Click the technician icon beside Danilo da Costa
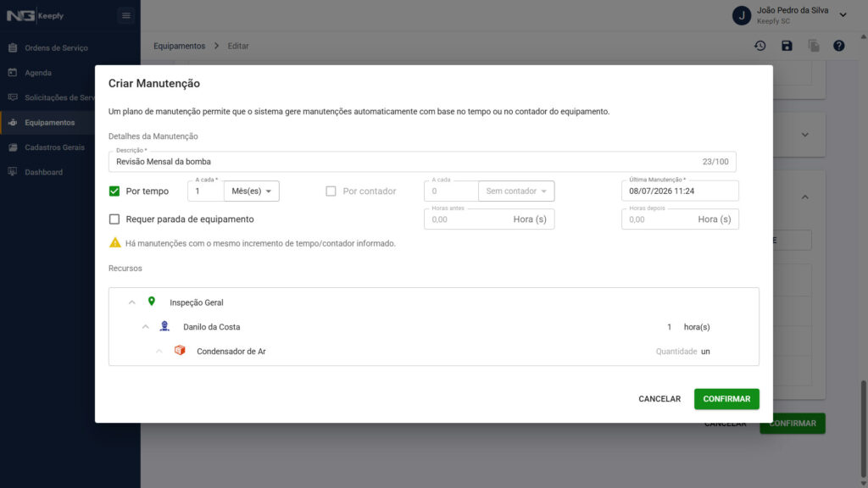The image size is (868, 488). click(164, 326)
